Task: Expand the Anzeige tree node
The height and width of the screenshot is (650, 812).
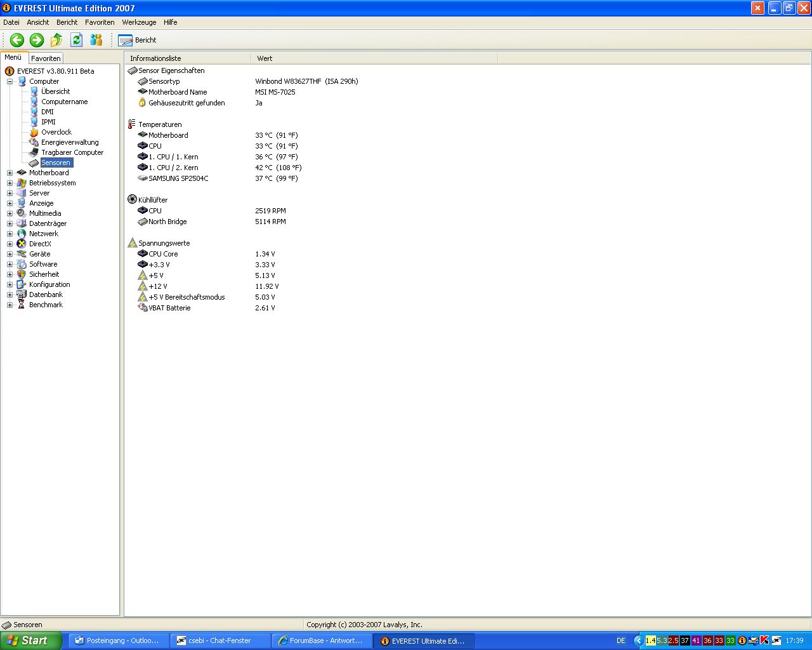Action: point(10,203)
